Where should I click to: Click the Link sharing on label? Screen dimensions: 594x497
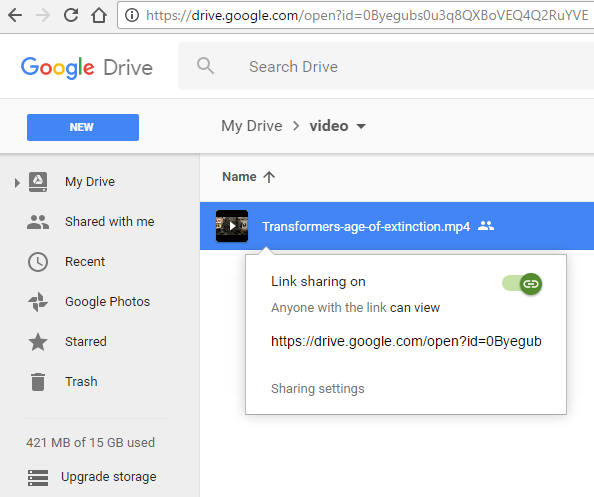point(318,282)
